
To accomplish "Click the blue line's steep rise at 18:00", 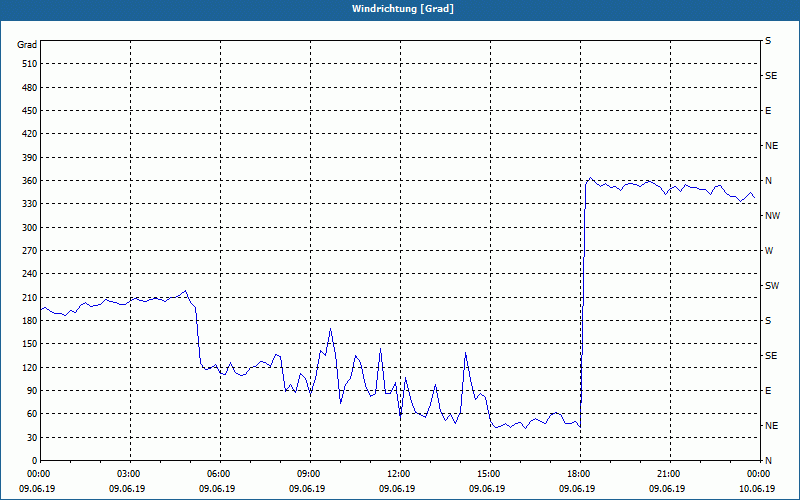I will [x=583, y=306].
